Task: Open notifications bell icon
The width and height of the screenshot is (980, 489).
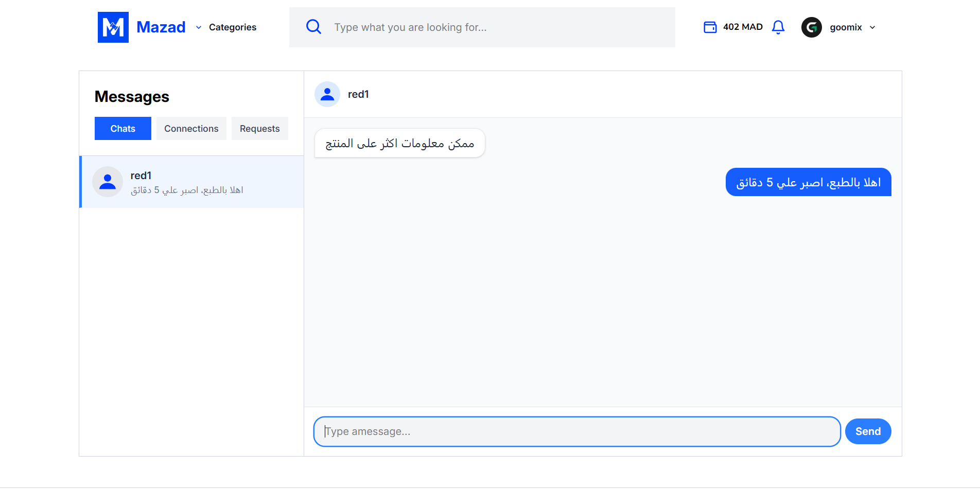Action: click(x=778, y=27)
